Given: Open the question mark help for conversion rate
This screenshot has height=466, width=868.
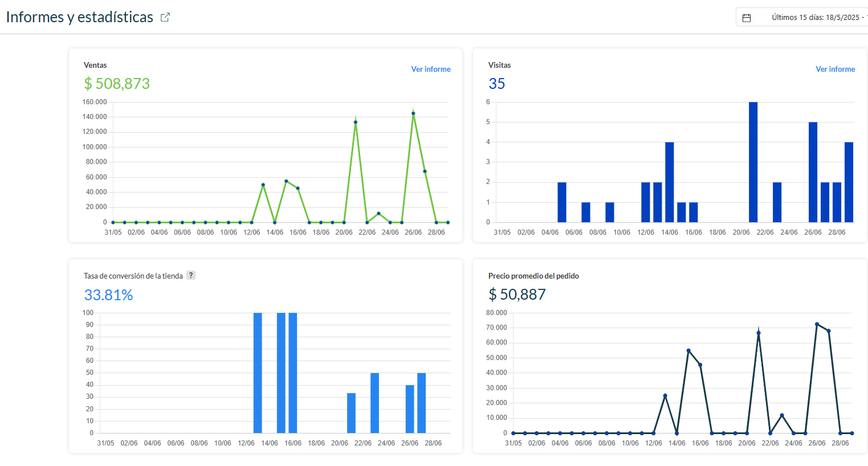Looking at the screenshot, I should coord(191,275).
